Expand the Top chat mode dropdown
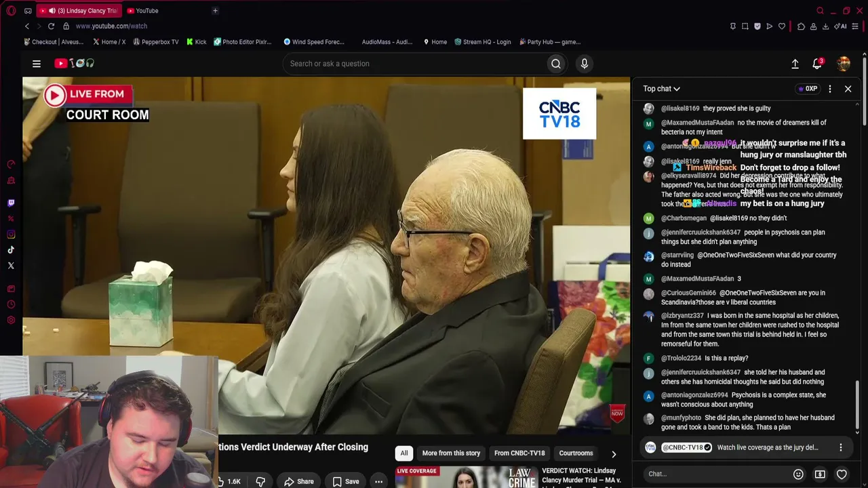Viewport: 868px width, 488px height. tap(661, 89)
